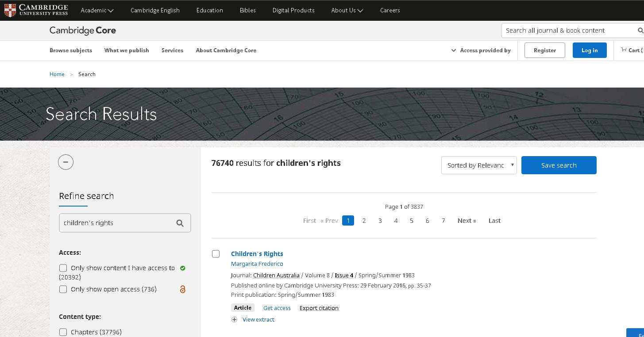Open Children Australia journal link
This screenshot has height=337, width=644.
pos(276,275)
